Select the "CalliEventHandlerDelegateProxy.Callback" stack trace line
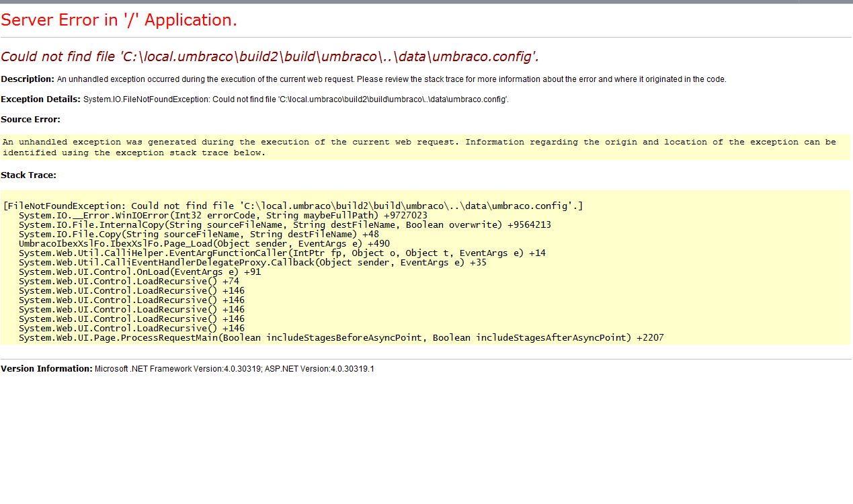This screenshot has height=504, width=853. click(x=253, y=262)
